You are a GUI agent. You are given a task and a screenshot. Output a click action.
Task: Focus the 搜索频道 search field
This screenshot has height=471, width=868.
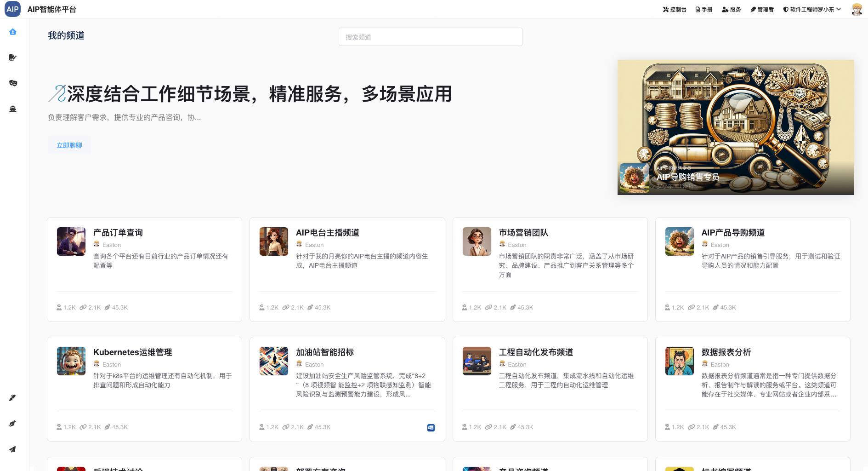pos(431,37)
